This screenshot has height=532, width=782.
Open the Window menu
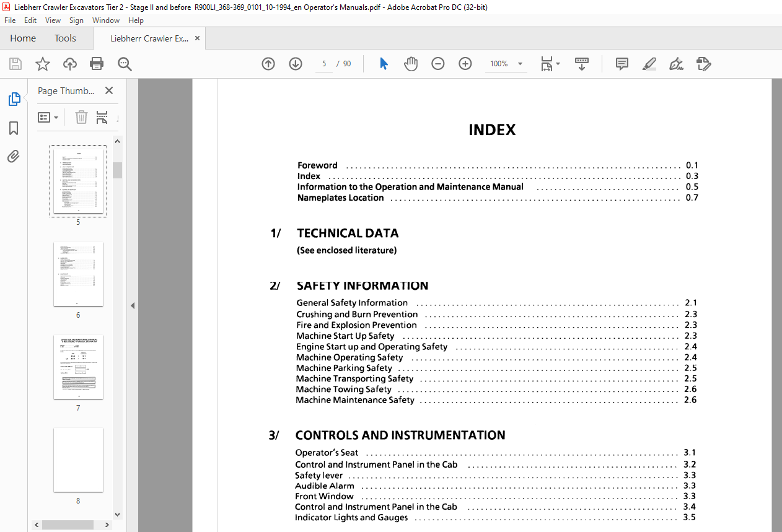tap(106, 20)
